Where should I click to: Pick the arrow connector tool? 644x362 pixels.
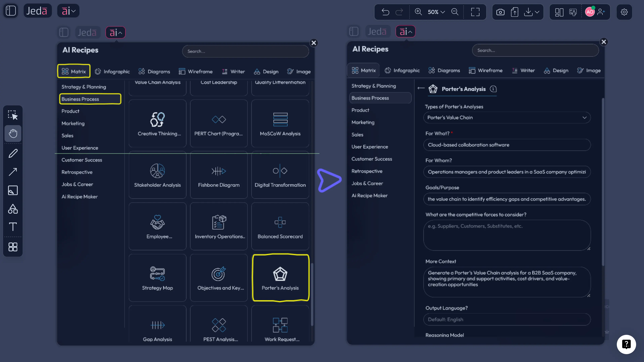coord(13,172)
